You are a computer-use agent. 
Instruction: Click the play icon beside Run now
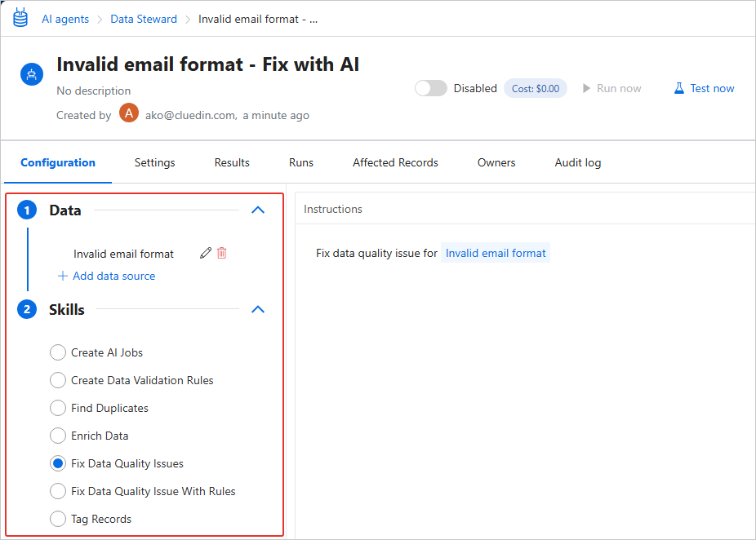[586, 88]
